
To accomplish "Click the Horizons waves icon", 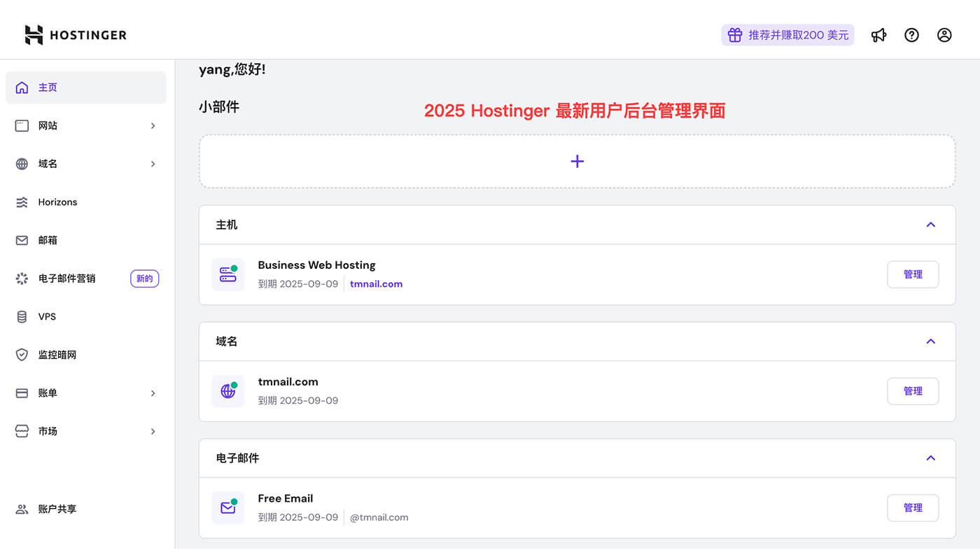I will [22, 202].
